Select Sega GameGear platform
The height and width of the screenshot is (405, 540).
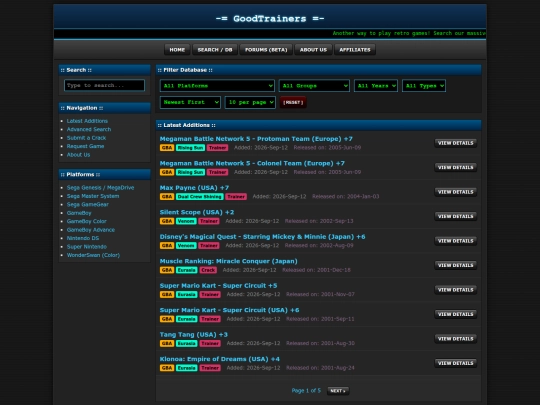pyautogui.click(x=87, y=204)
